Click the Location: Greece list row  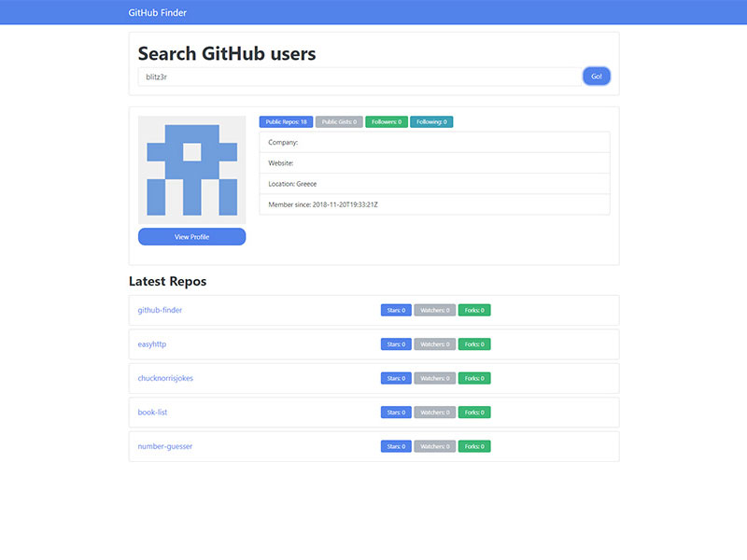[434, 184]
